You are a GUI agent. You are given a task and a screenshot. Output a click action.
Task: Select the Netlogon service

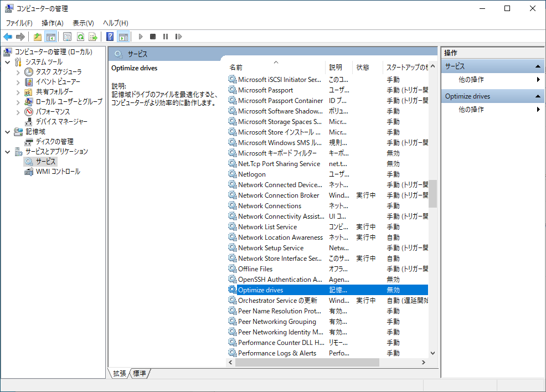pos(328,174)
